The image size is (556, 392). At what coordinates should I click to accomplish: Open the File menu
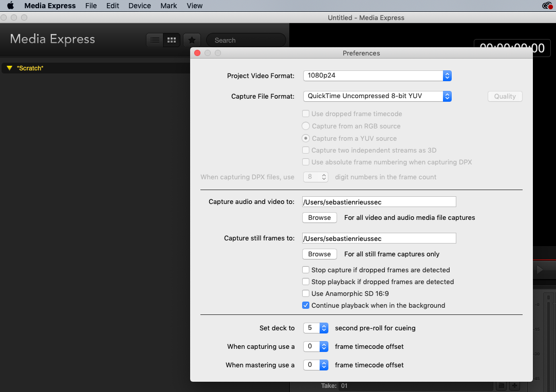coord(91,6)
